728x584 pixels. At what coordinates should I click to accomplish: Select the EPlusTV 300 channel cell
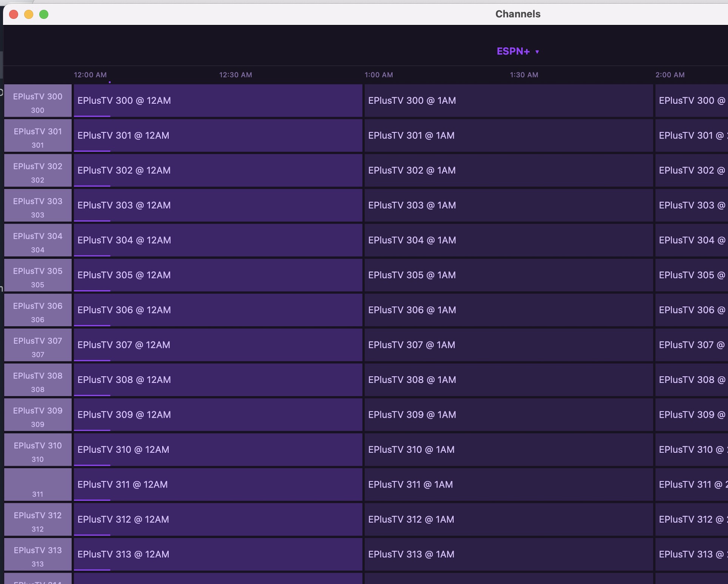pyautogui.click(x=38, y=101)
